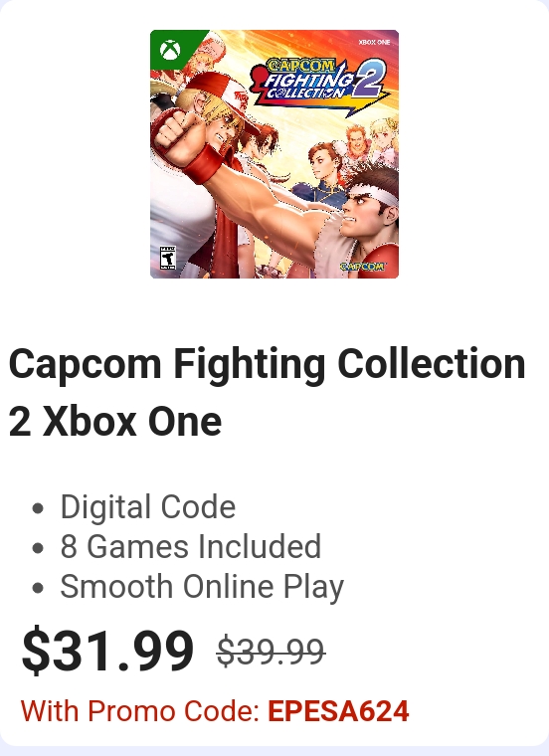Click the green Xbox logo badge on cover
Viewport: 549px width, 756px height.
click(x=170, y=50)
